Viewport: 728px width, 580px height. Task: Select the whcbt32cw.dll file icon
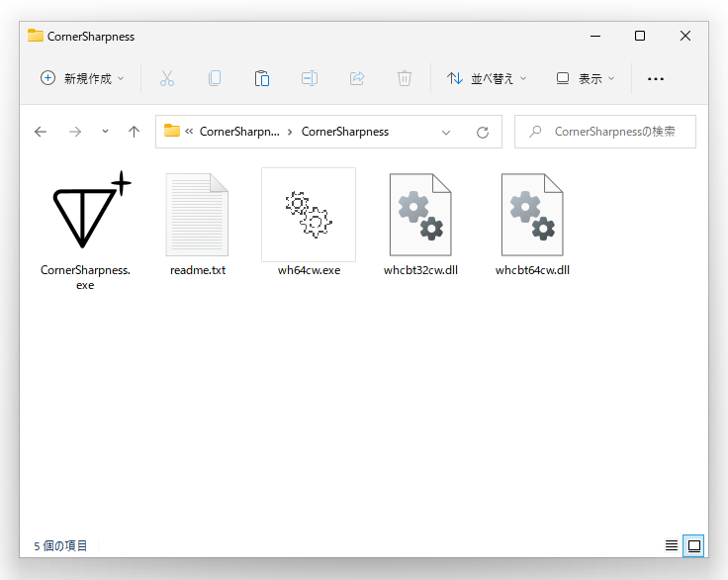coord(420,214)
